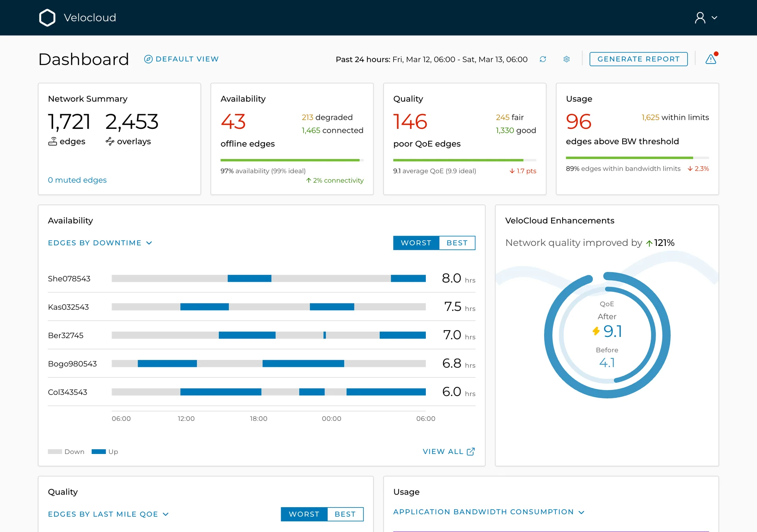Select Worst in Quality panel

pos(304,514)
